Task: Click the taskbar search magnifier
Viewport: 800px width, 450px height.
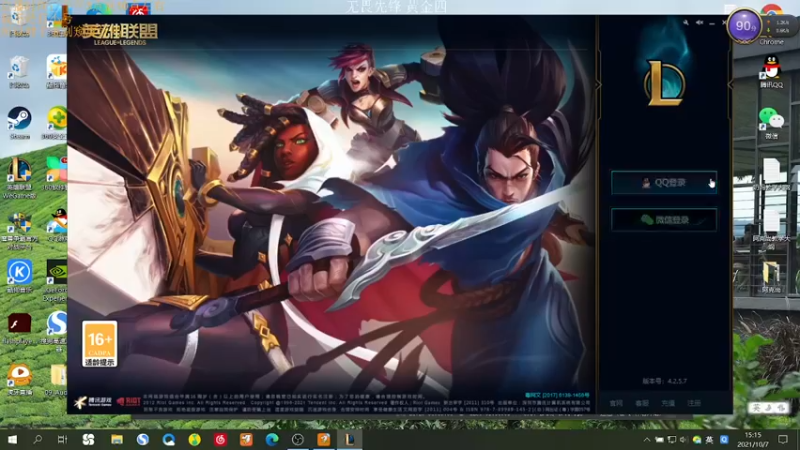Action: pos(37,439)
